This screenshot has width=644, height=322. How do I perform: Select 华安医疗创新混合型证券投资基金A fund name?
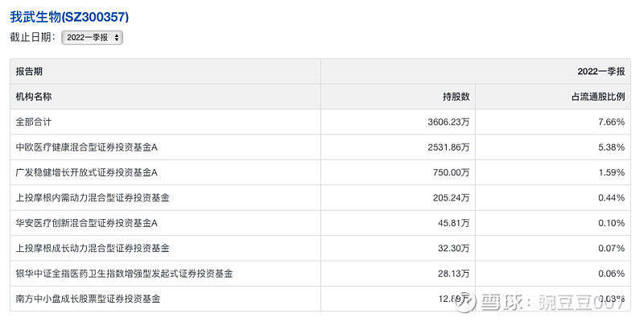coord(87,223)
